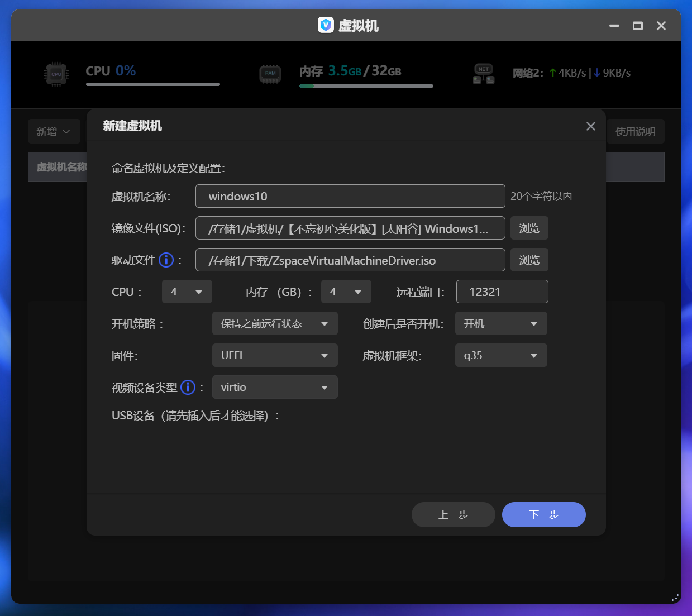
Task: Click the CPU chip icon in status bar
Action: [56, 74]
